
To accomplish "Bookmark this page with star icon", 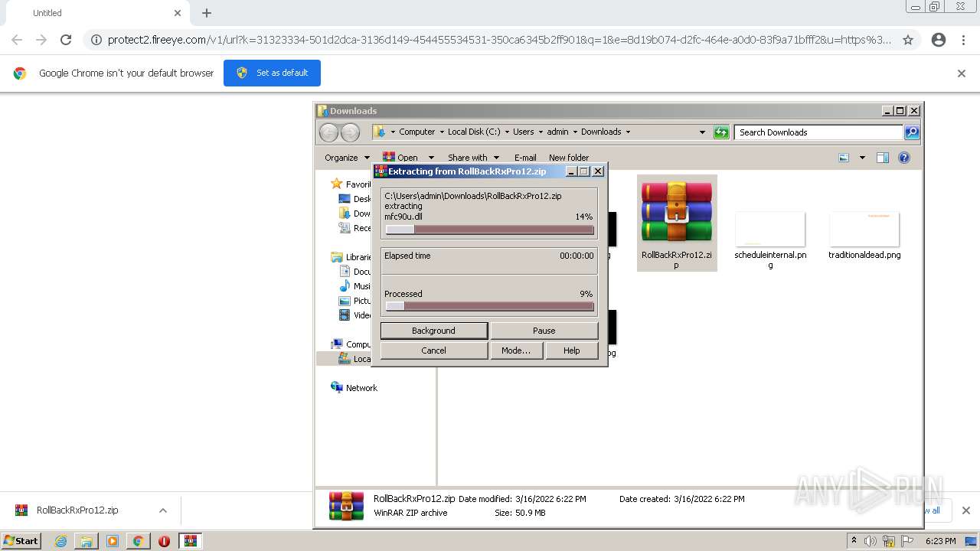I will click(x=908, y=40).
